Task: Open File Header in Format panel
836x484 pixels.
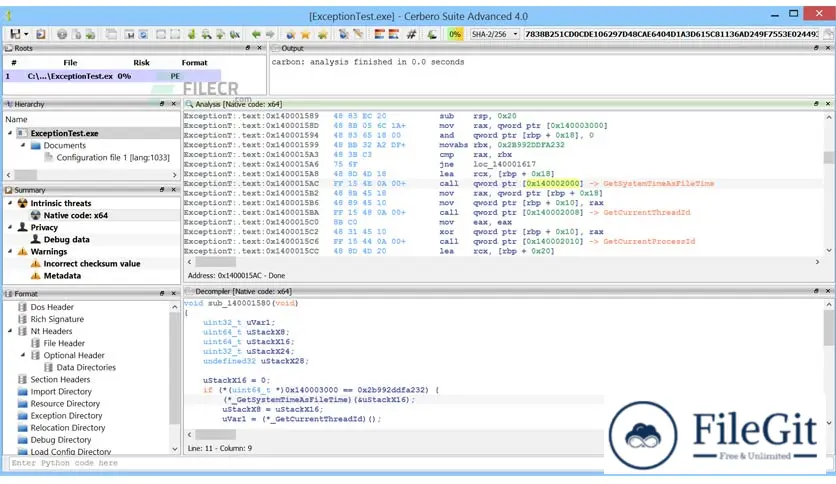Action: click(x=64, y=343)
